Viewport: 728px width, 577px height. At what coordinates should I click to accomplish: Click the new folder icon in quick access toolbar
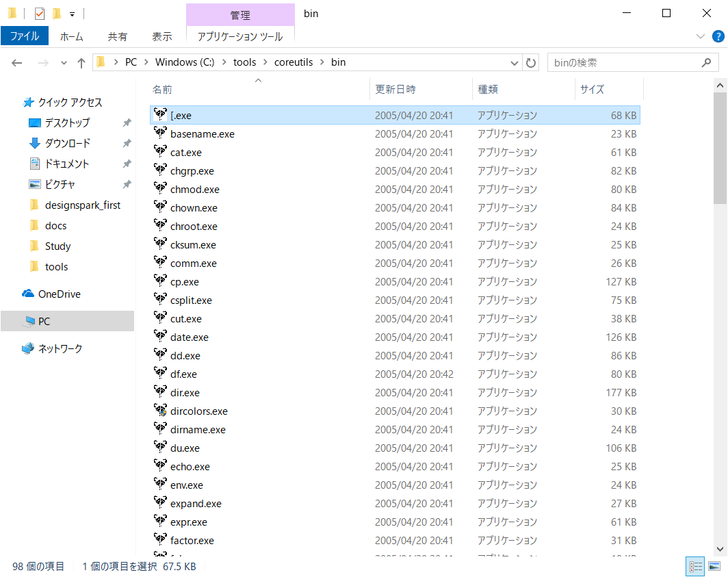pyautogui.click(x=57, y=14)
